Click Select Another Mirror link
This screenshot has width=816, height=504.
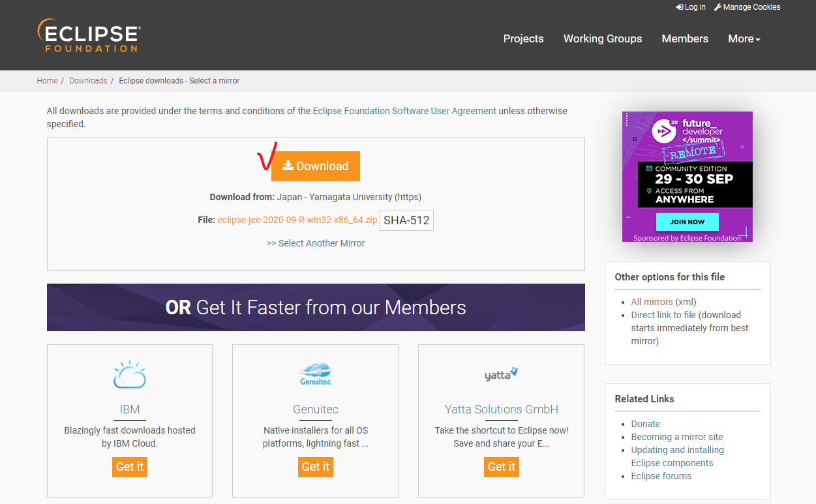(316, 243)
